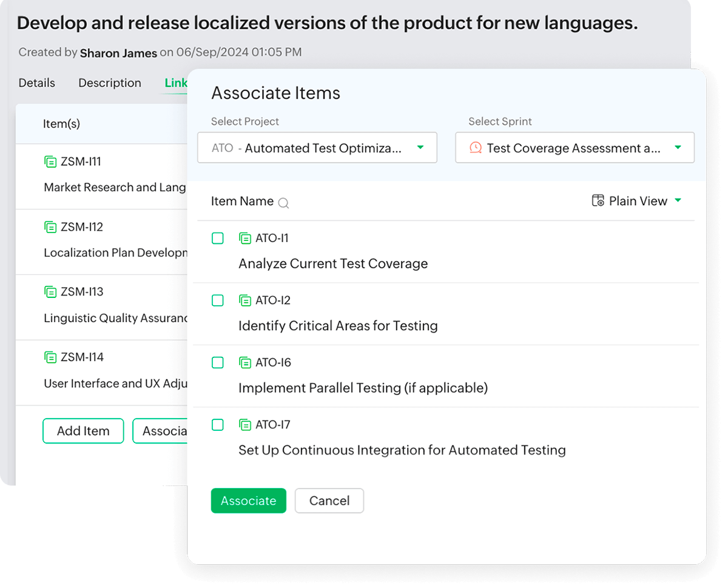
Task: Click the ZSM-I11 work item icon
Action: [x=50, y=161]
